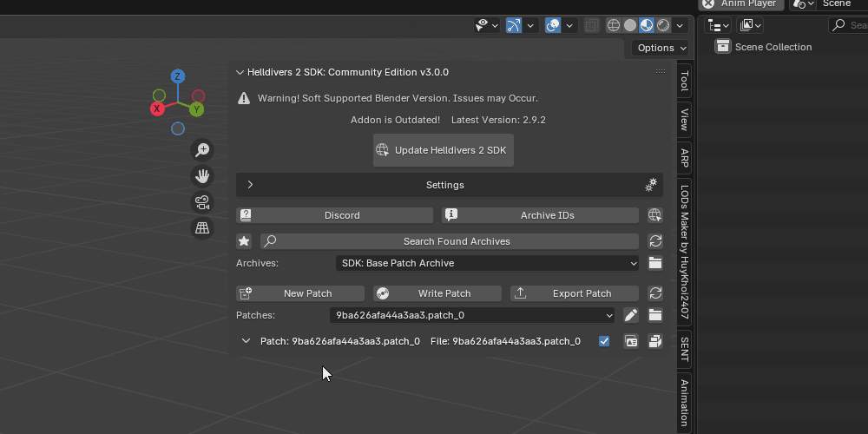Click the pencil rename patch icon
Viewport: 868px width, 434px height.
coord(631,315)
